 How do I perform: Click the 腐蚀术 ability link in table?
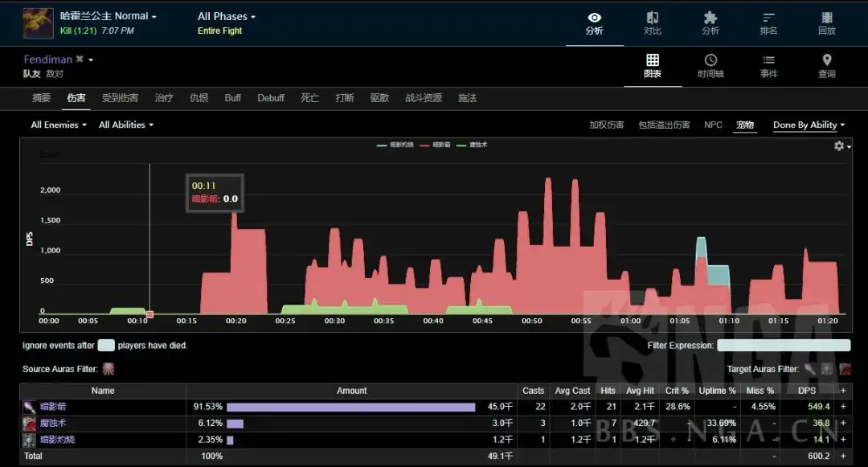53,423
